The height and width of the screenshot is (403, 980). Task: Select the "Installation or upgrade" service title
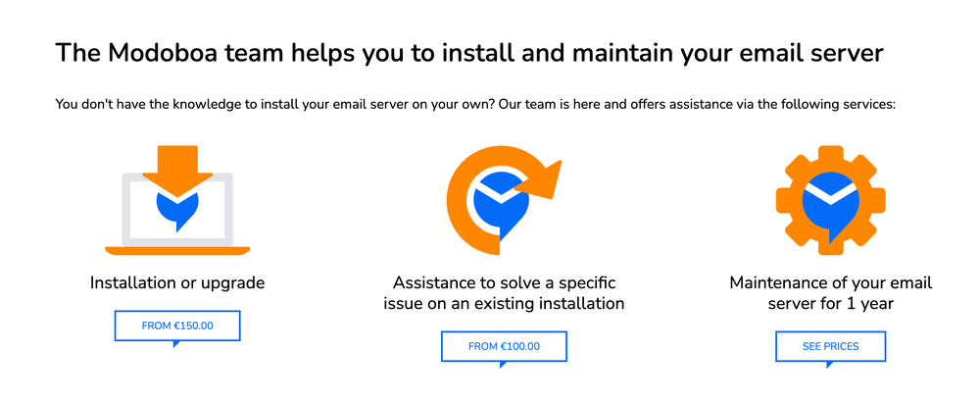click(x=177, y=282)
